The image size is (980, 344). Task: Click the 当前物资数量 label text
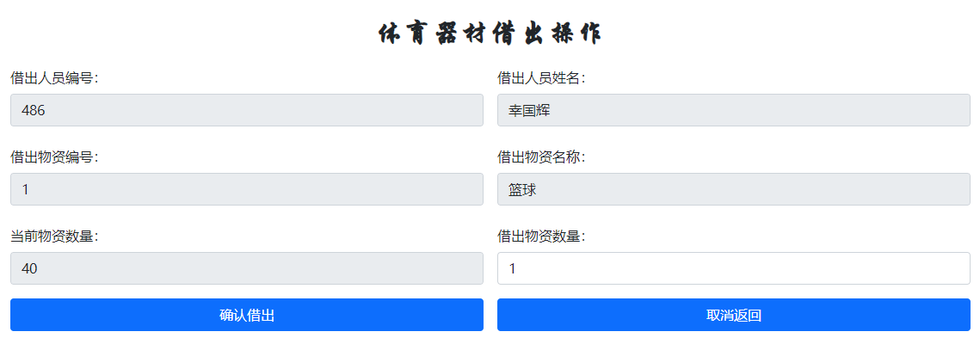pos(54,236)
